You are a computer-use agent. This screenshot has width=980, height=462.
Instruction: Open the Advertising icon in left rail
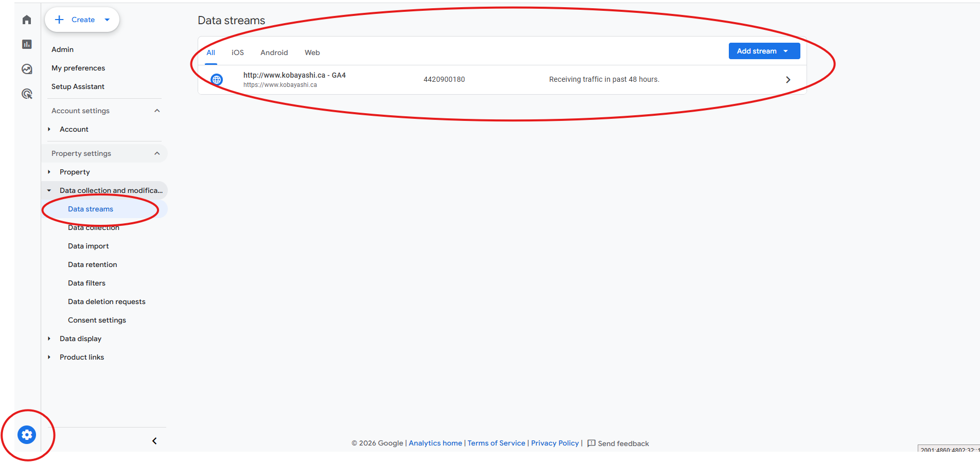27,94
